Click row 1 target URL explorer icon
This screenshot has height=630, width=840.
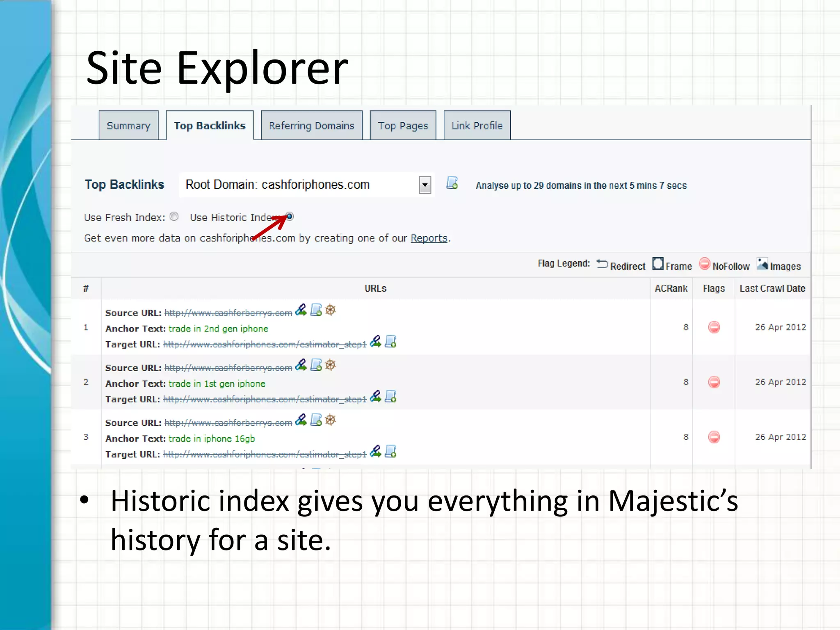[375, 341]
